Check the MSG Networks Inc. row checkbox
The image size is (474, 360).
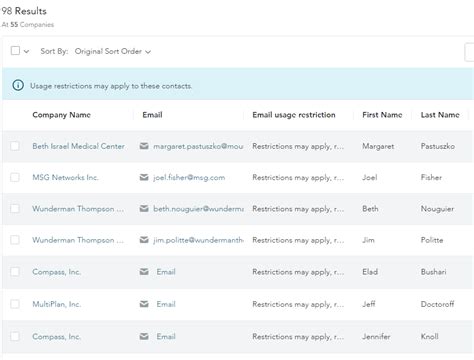[x=15, y=177]
